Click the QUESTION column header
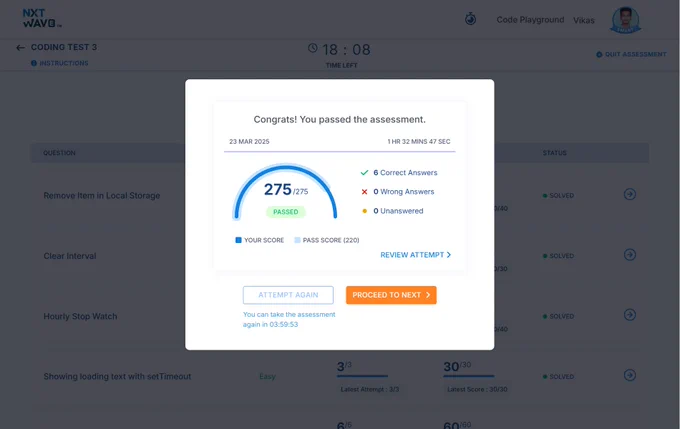This screenshot has height=429, width=680. coord(59,153)
